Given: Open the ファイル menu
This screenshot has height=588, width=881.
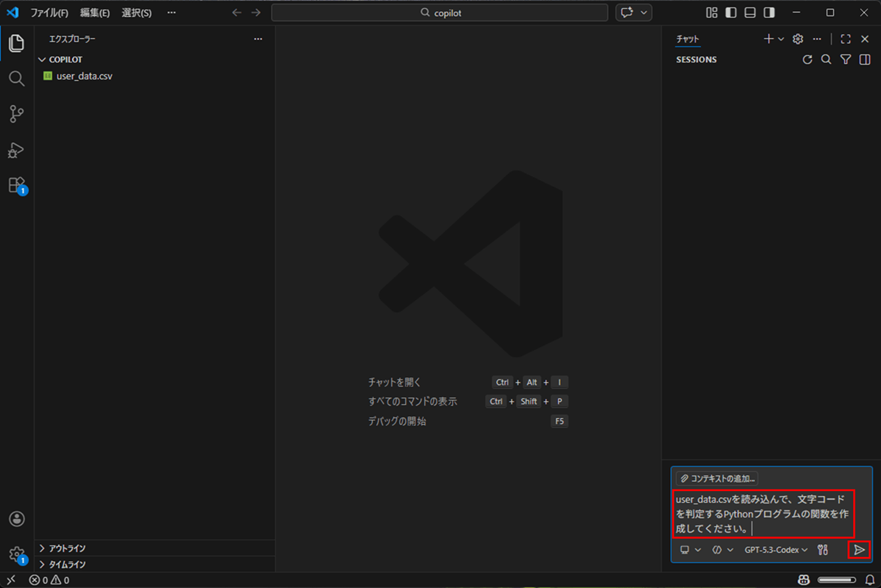Looking at the screenshot, I should click(48, 12).
